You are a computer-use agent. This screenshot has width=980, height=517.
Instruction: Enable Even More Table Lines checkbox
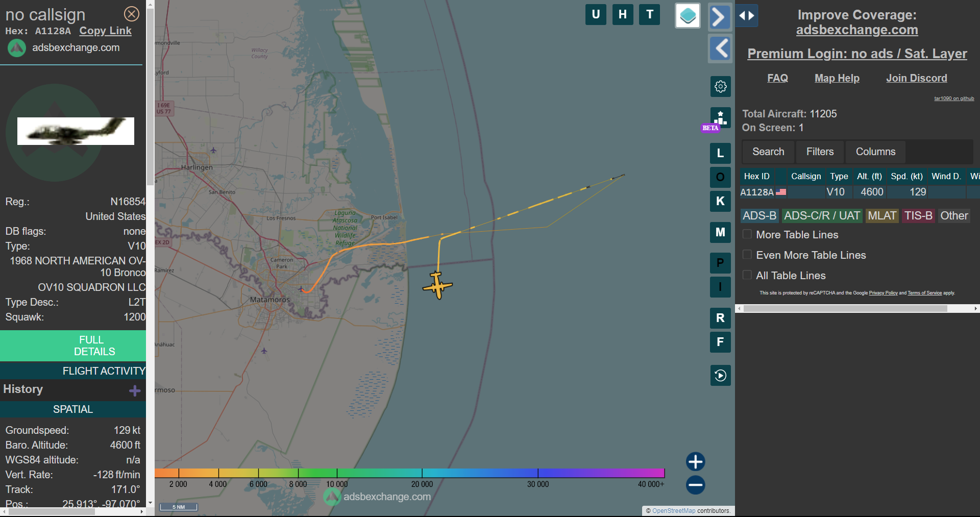coord(747,255)
